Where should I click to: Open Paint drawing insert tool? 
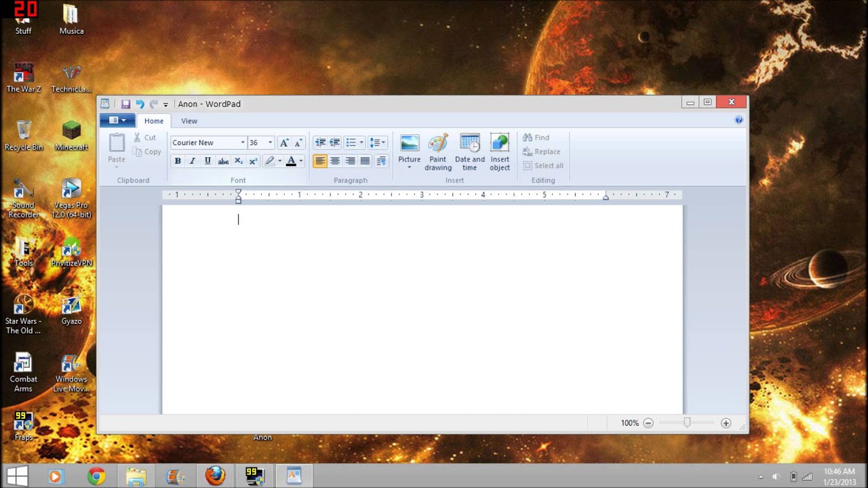tap(438, 150)
